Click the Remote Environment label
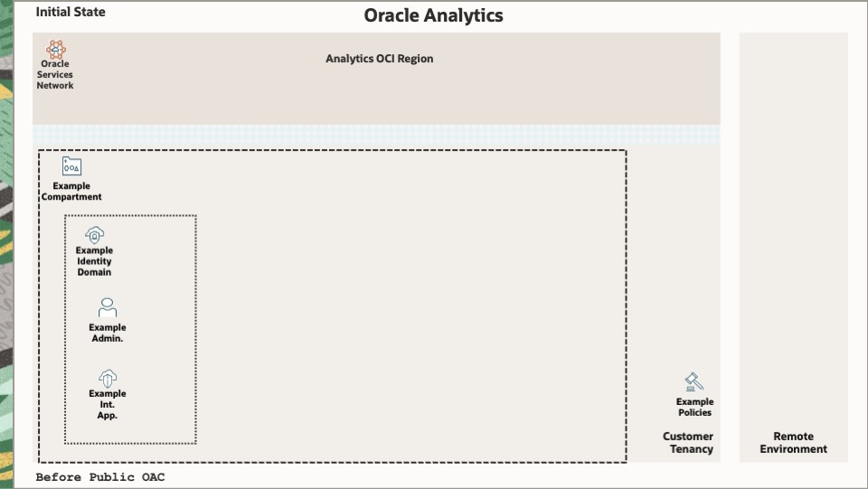This screenshot has height=489, width=868. click(x=793, y=443)
